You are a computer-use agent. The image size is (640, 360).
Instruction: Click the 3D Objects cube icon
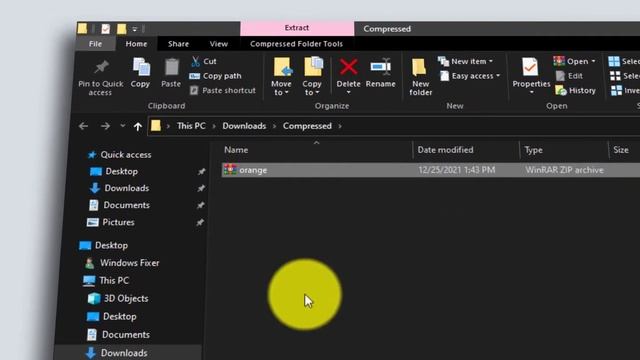(x=94, y=299)
